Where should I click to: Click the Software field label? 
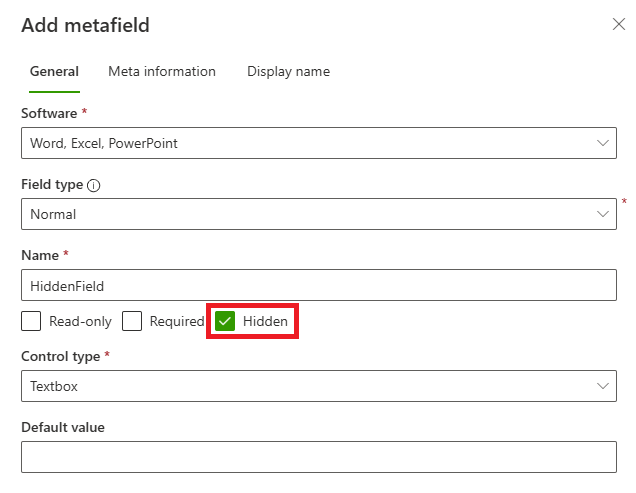[x=49, y=114]
